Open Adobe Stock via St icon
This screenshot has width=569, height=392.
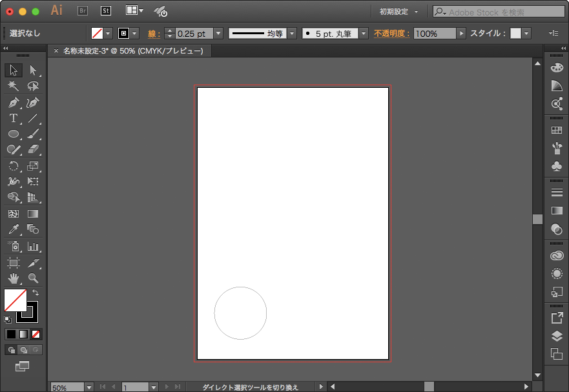106,11
